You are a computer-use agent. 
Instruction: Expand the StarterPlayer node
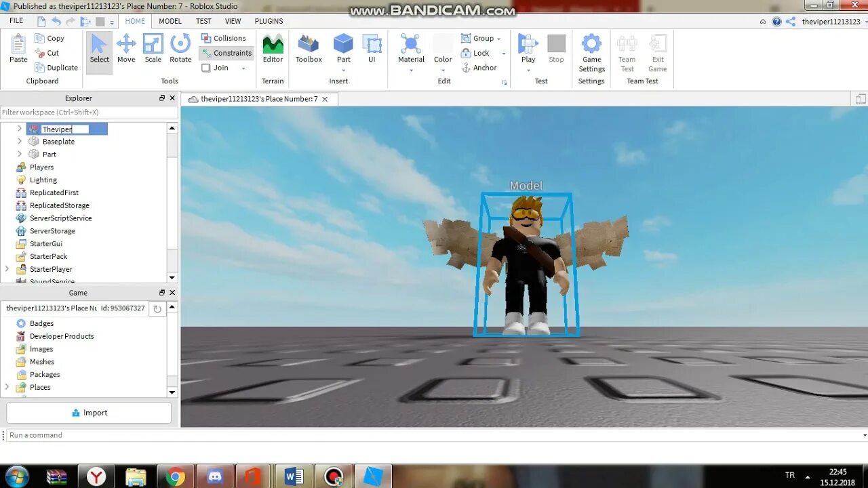point(7,269)
